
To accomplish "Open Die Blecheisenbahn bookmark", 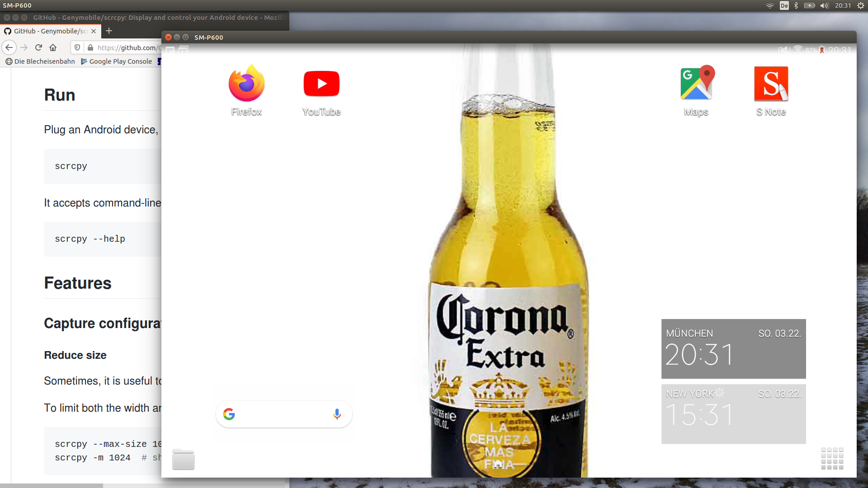I will pos(40,61).
